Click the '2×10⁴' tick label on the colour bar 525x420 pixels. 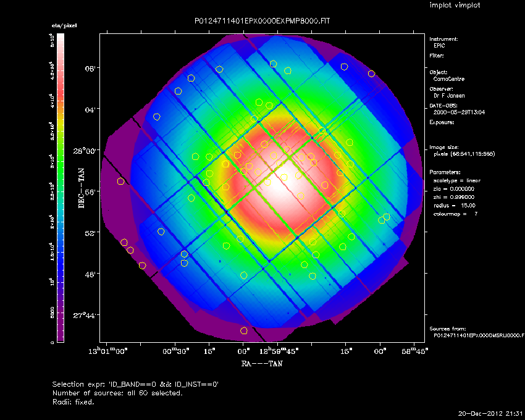click(x=52, y=222)
